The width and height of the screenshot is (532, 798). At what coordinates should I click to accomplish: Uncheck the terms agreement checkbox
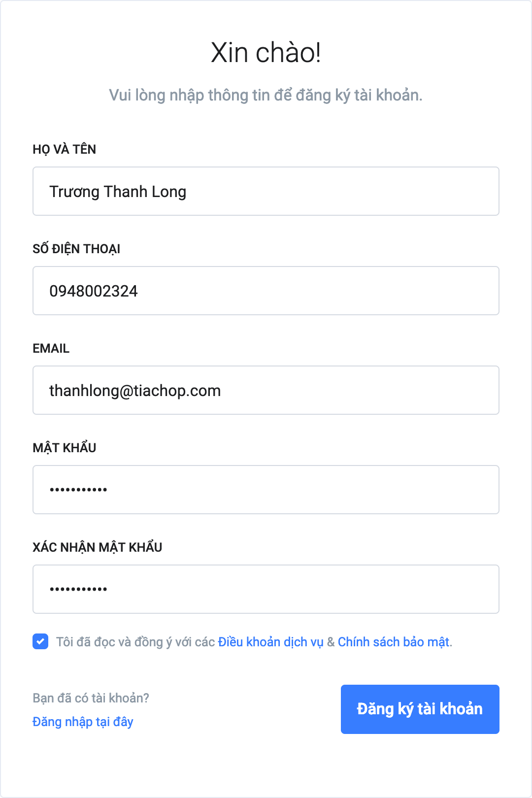(x=40, y=641)
